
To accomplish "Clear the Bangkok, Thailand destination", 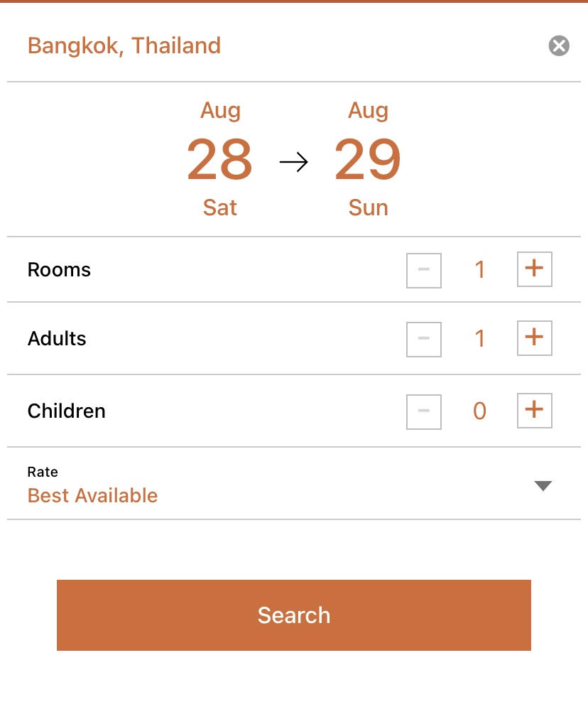I will pos(559,46).
